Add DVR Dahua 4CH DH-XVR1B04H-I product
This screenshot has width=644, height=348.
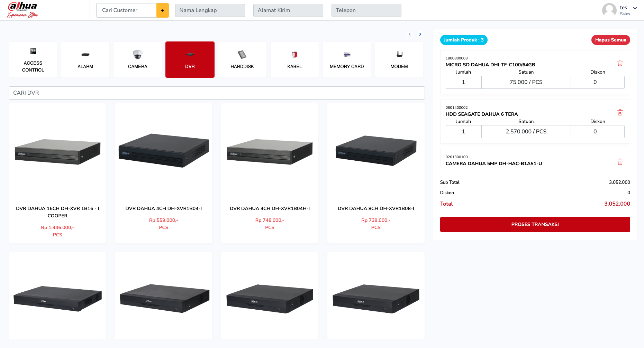pos(270,173)
